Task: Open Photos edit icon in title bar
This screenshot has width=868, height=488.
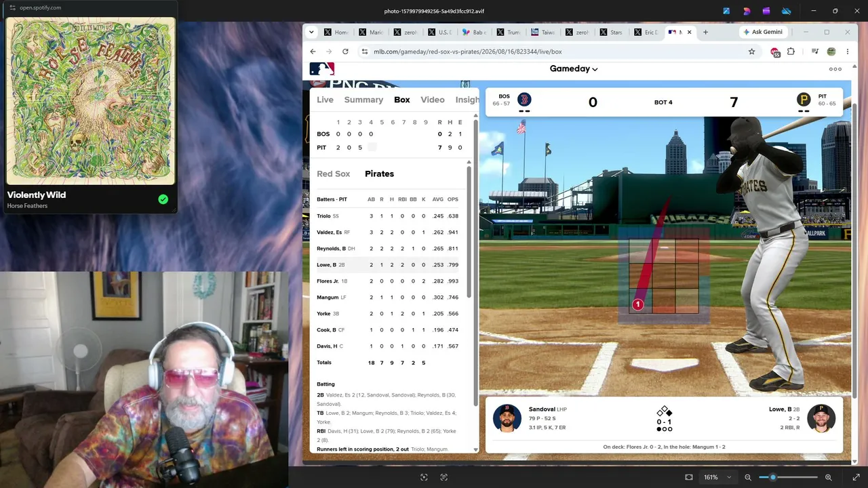Action: (x=726, y=11)
